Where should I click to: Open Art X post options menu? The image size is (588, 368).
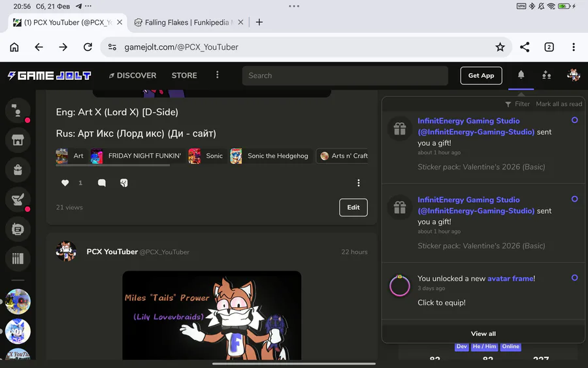coord(359,182)
